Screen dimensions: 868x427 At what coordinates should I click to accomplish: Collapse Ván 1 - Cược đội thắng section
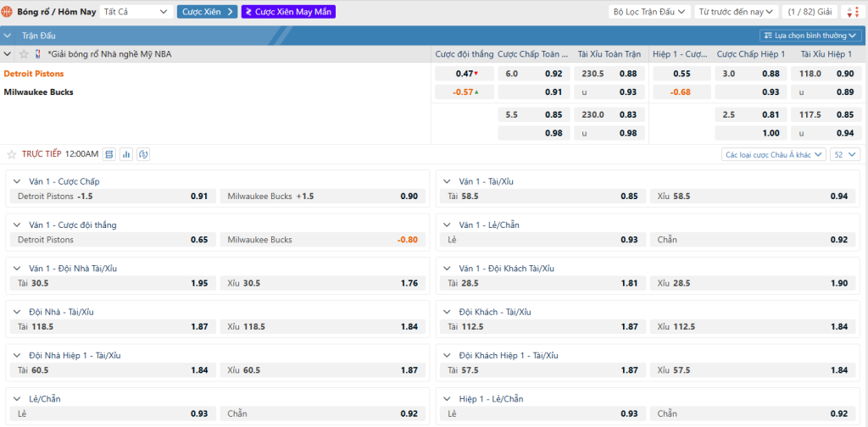[x=19, y=225]
